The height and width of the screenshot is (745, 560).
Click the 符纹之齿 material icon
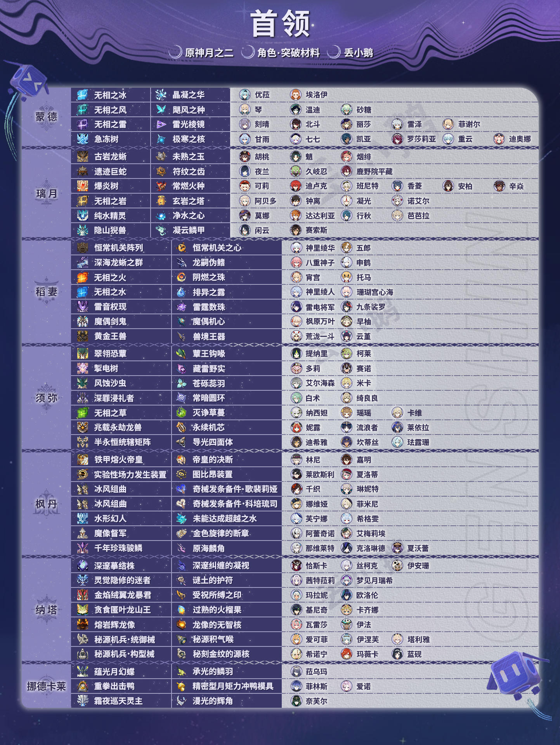[161, 172]
